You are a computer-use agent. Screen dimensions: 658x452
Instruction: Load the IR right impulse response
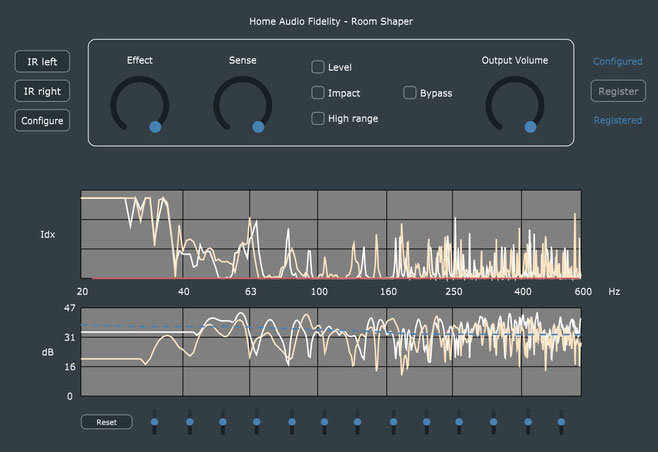[x=42, y=91]
